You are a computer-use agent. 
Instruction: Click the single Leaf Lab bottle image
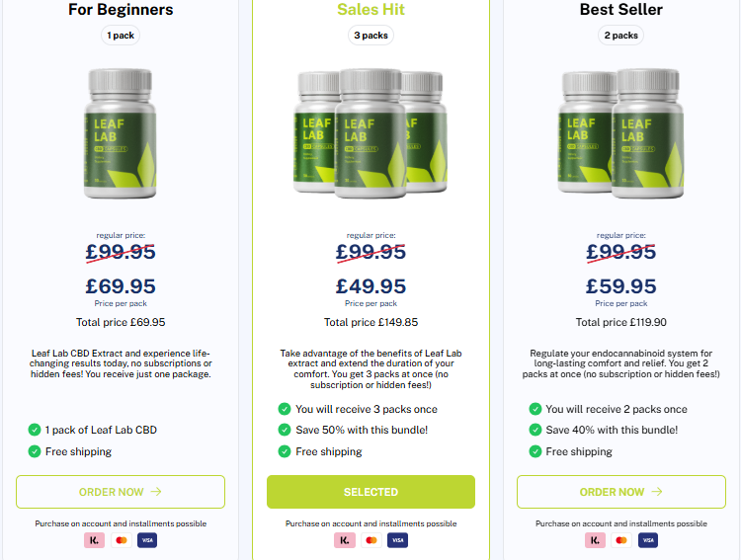point(120,133)
